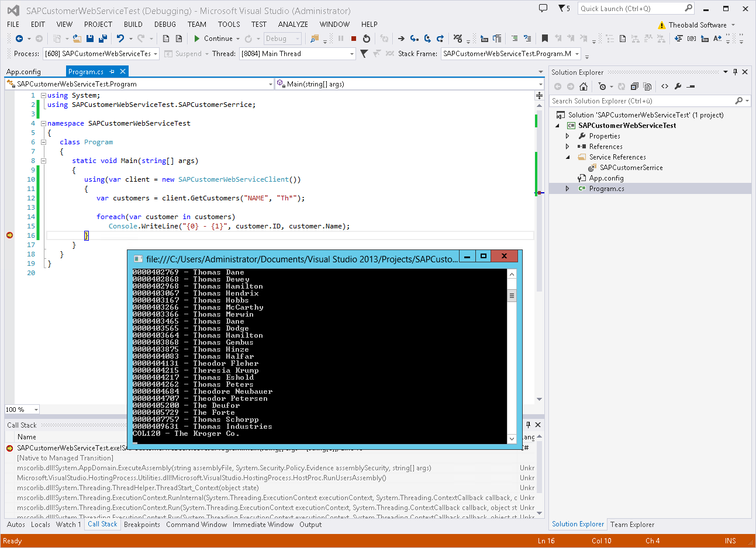Click the Undo icon in toolbar
Image resolution: width=756 pixels, height=548 pixels.
(x=120, y=39)
